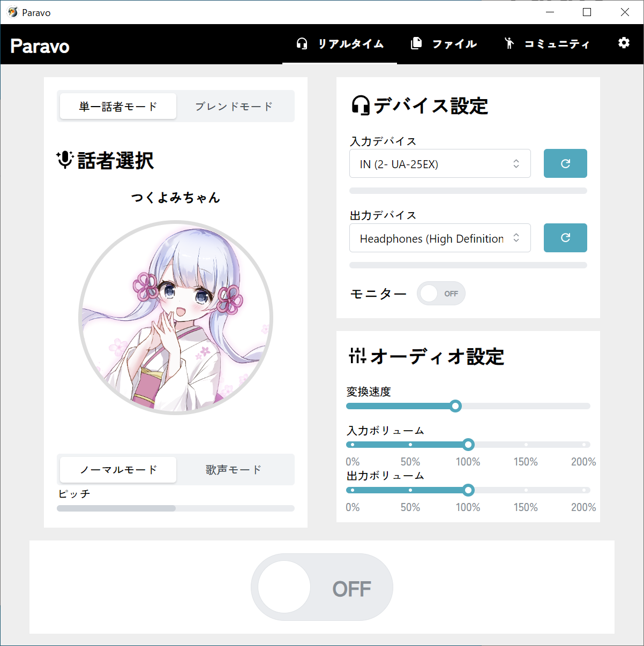This screenshot has width=644, height=646.
Task: Select the ブレンドモード tab
Action: pyautogui.click(x=234, y=107)
